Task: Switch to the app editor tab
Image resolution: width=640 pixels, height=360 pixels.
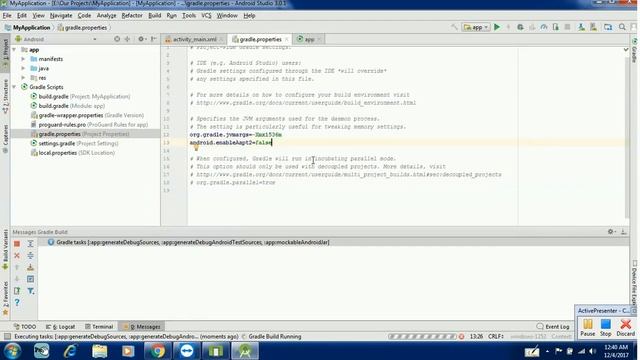Action: [x=309, y=39]
